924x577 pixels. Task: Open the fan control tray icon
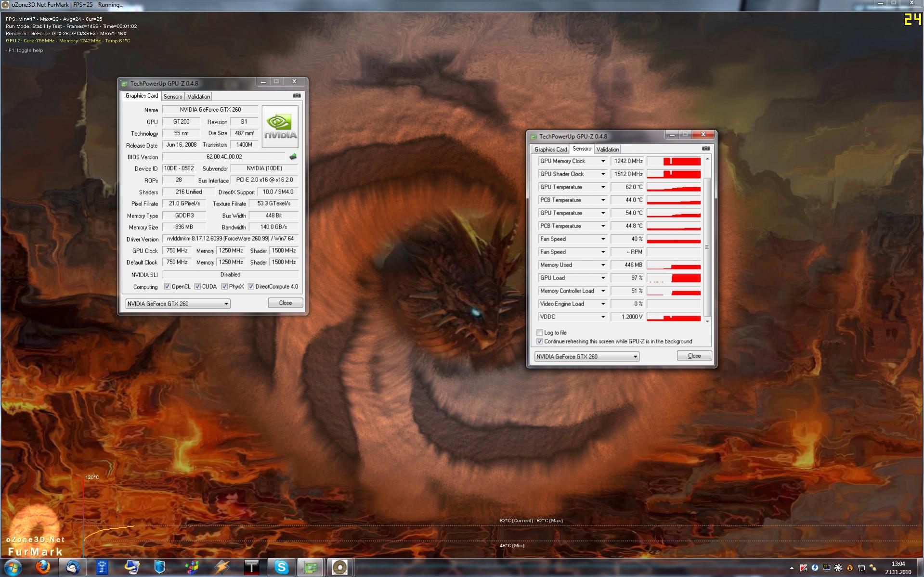point(838,568)
